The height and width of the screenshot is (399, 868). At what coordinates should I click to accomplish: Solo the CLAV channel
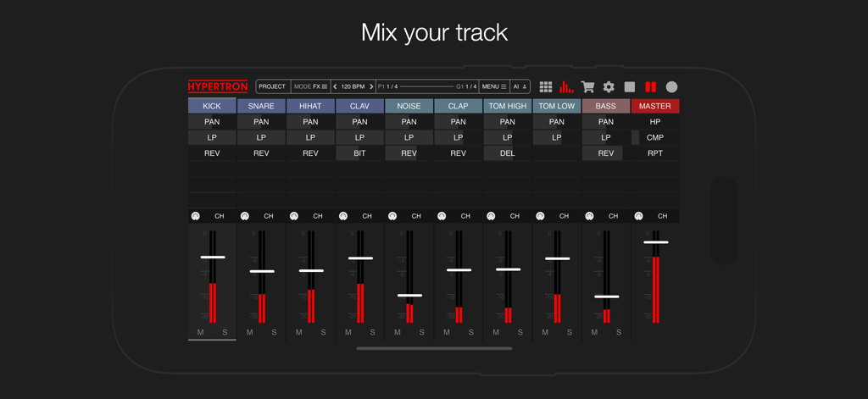tap(373, 332)
